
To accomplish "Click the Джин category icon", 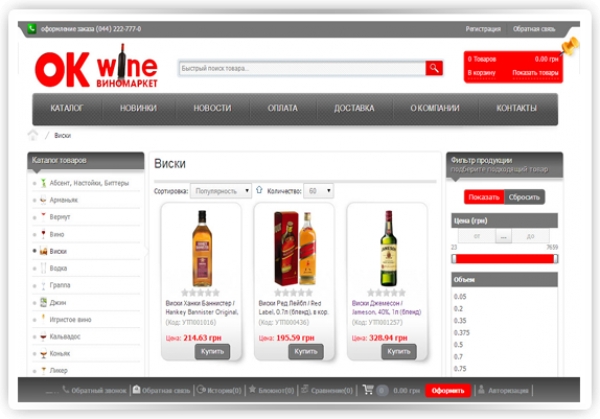I will tap(43, 302).
